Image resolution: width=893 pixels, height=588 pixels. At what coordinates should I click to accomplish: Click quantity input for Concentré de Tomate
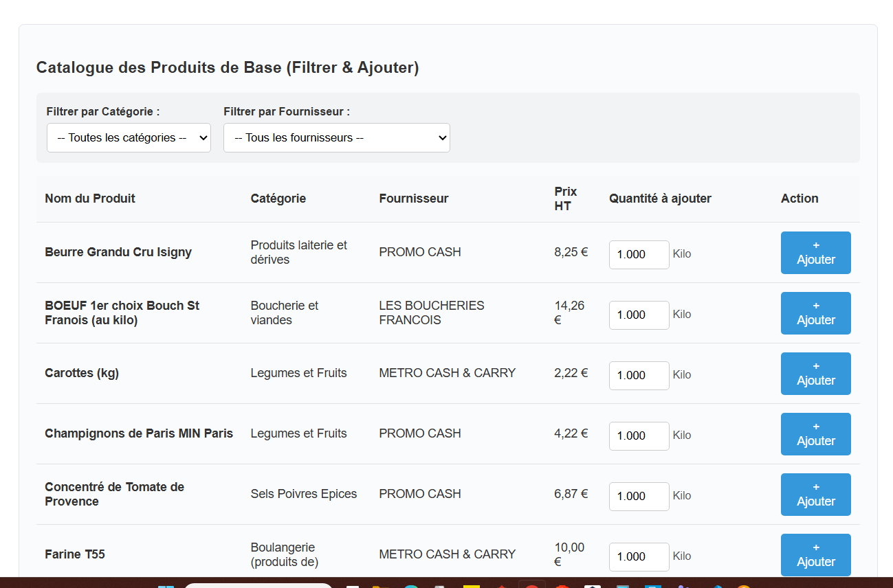pos(639,496)
